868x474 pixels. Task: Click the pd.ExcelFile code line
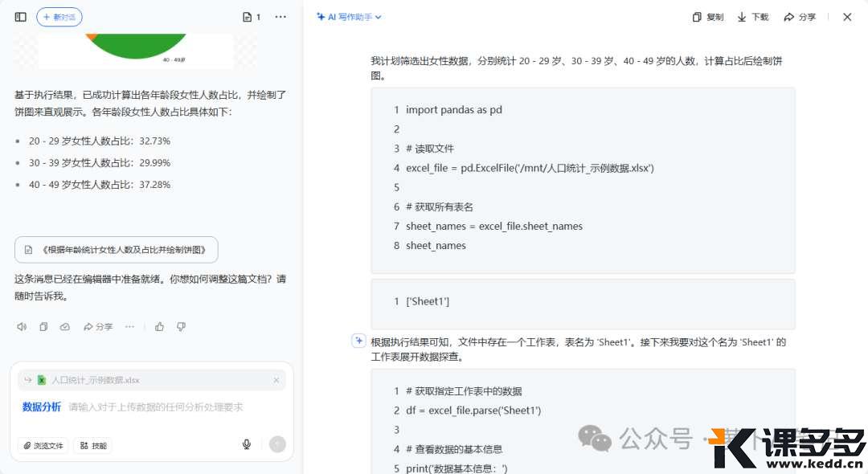point(530,168)
